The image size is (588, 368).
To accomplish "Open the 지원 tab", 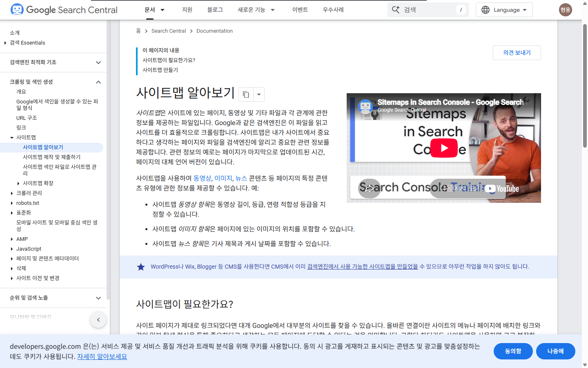I will click(x=187, y=10).
